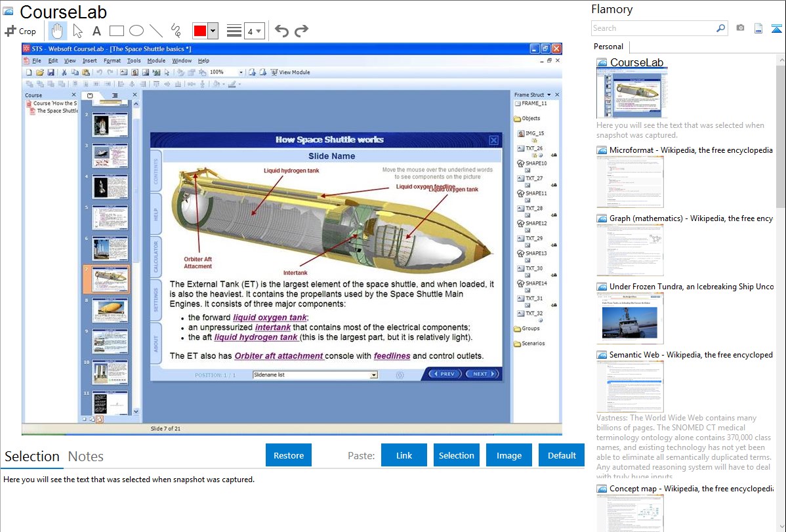The width and height of the screenshot is (786, 532).
Task: Click the NEXT navigation button on the slide
Action: point(482,373)
